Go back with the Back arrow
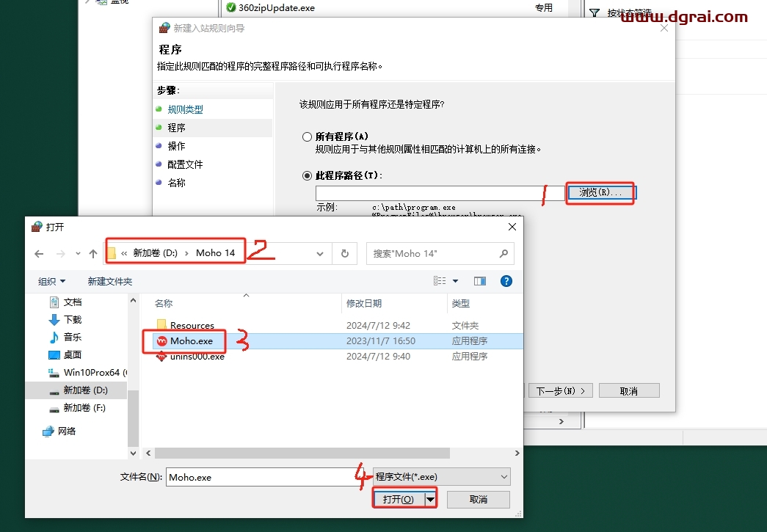 tap(40, 254)
